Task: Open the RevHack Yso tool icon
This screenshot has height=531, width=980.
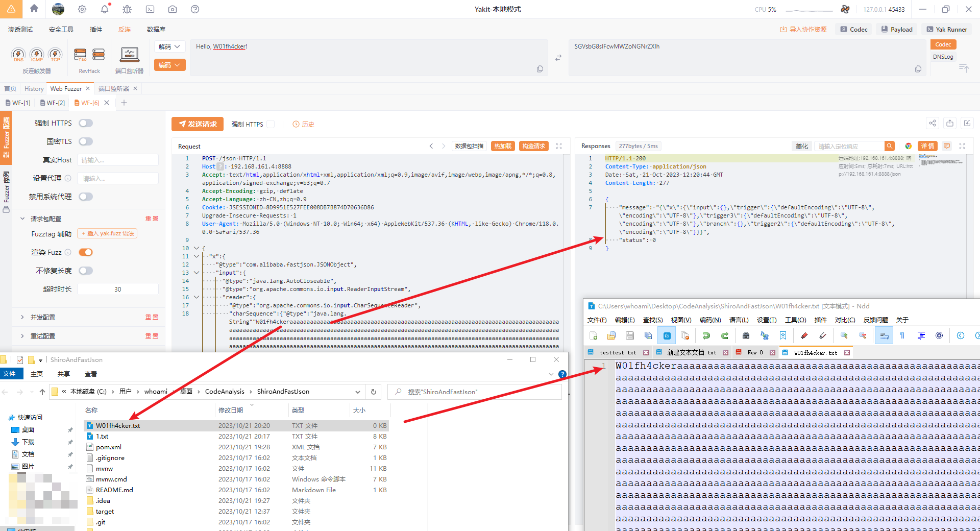Action: tap(80, 55)
